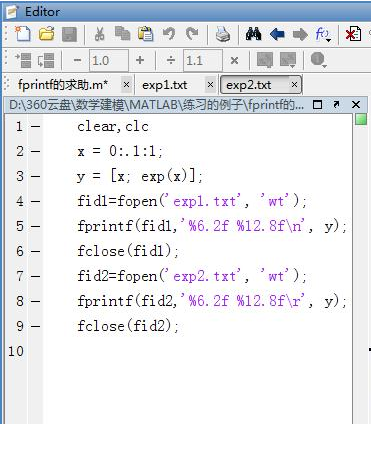Click the code 'x = 0:.1:1;'
Screen dimensions: 371x459
click(120, 152)
